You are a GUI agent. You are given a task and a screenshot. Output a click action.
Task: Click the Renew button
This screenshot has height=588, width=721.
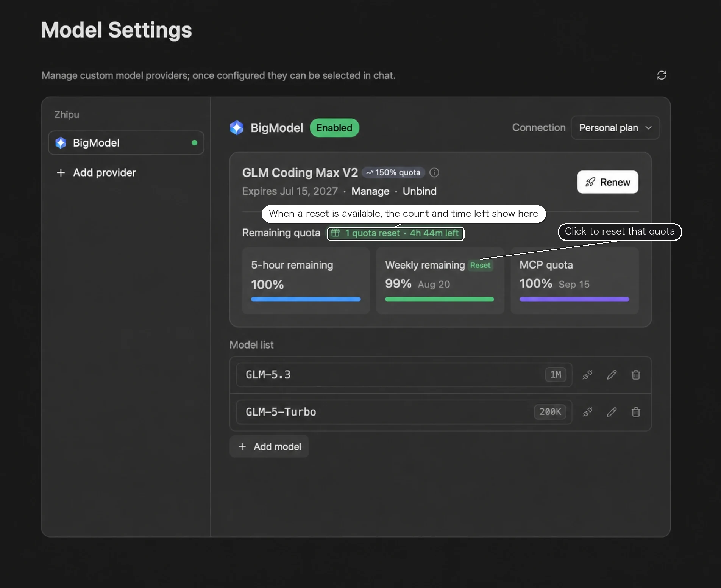(607, 182)
